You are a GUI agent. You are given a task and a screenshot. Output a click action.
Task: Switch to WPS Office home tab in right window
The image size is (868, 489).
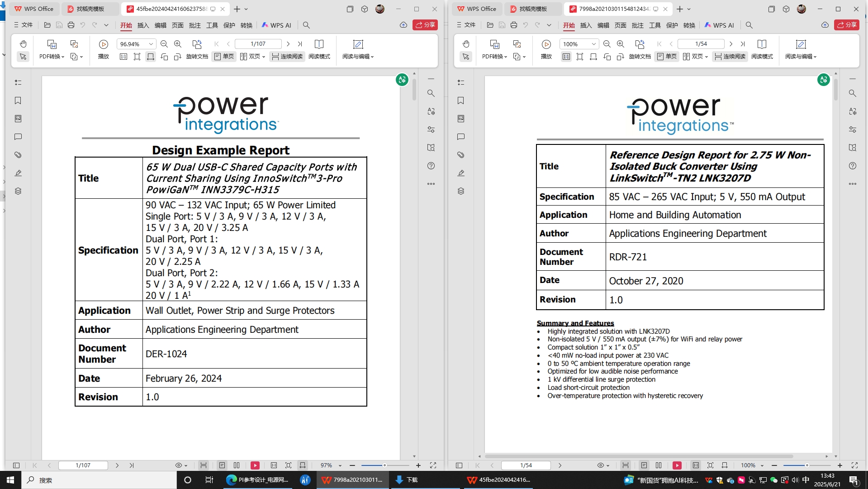coord(477,9)
